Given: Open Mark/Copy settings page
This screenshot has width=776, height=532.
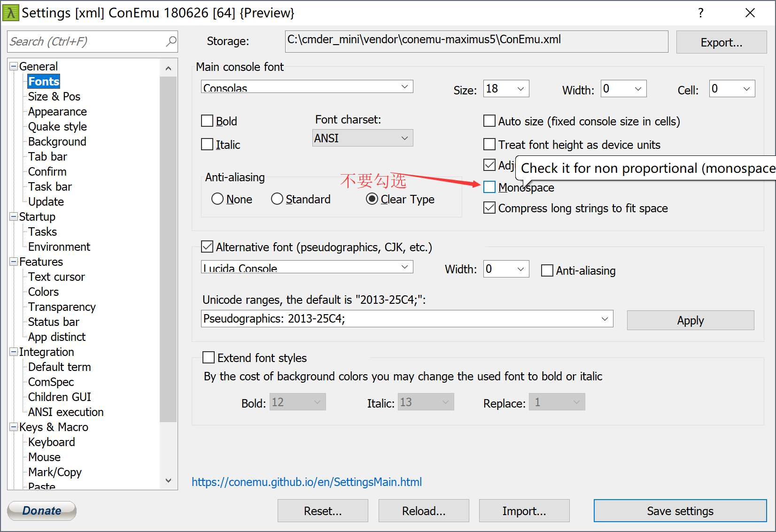Looking at the screenshot, I should pos(54,472).
